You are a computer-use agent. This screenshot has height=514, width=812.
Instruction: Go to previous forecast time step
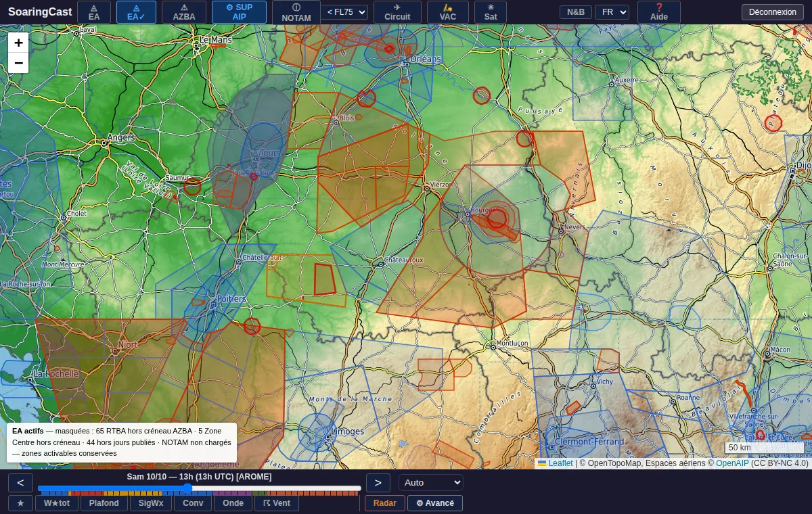point(20,483)
